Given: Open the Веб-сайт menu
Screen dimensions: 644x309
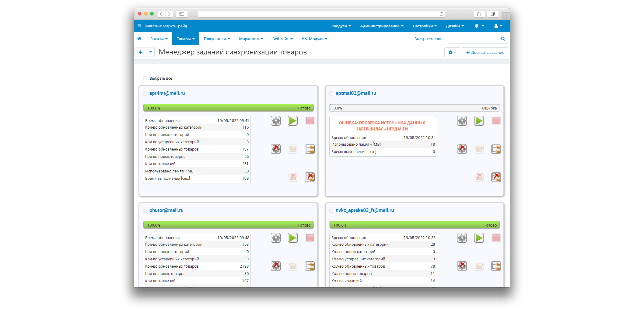Looking at the screenshot, I should [282, 39].
